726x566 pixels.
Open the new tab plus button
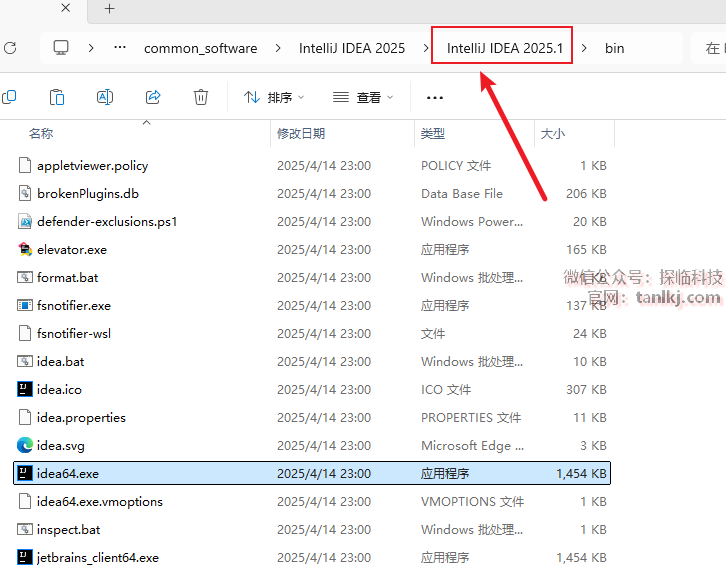pos(110,9)
